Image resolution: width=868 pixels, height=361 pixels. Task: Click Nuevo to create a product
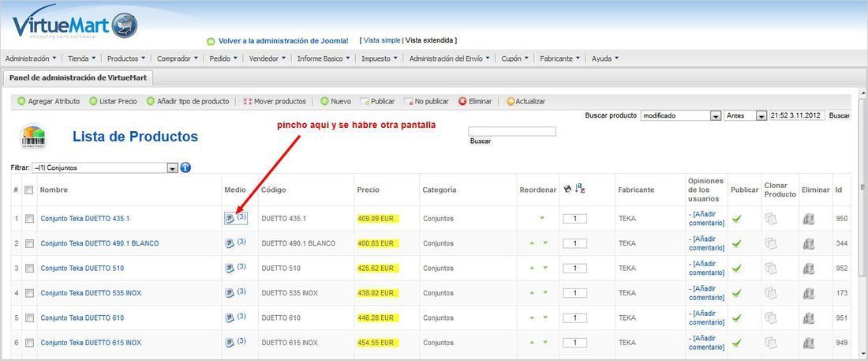click(x=336, y=101)
